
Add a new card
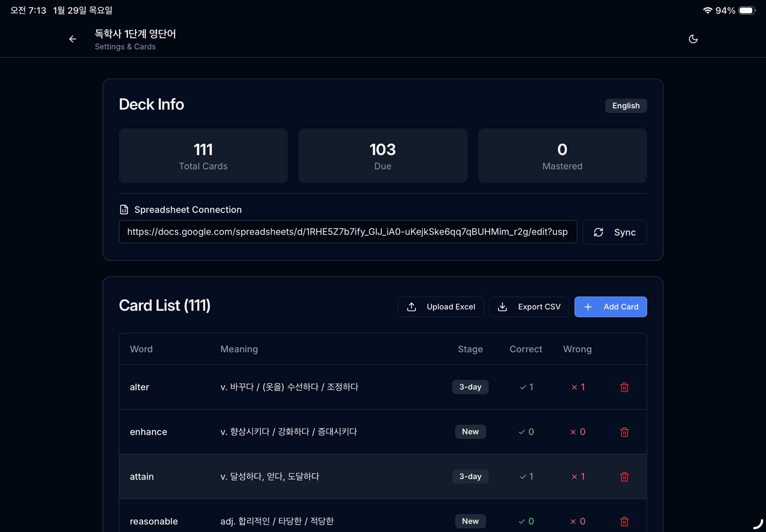click(x=611, y=307)
